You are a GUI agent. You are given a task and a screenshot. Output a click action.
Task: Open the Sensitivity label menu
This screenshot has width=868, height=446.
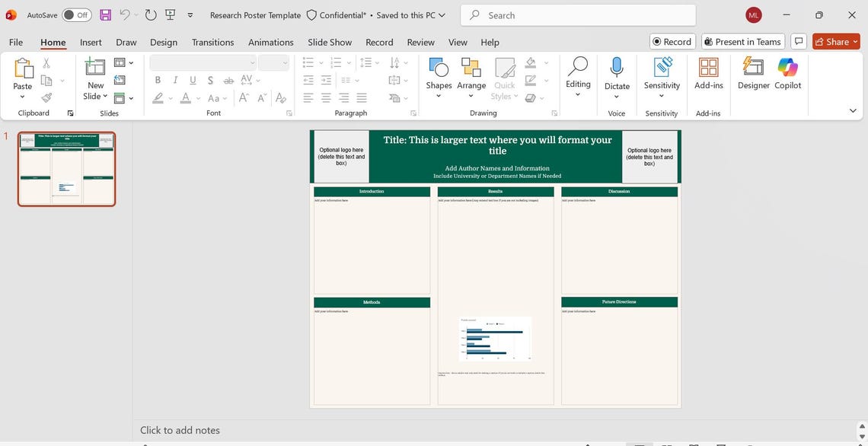pos(662,78)
